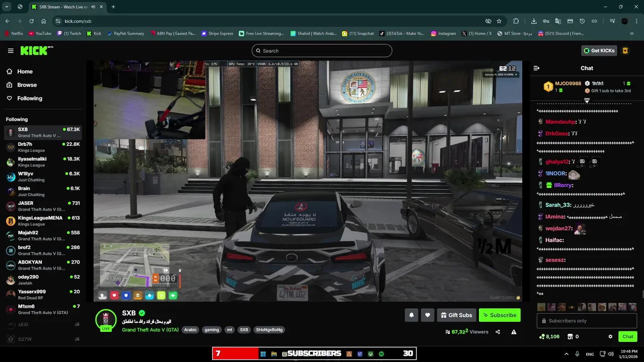Toggle follow heart for SXB
Image resolution: width=644 pixels, height=362 pixels.
click(x=428, y=315)
